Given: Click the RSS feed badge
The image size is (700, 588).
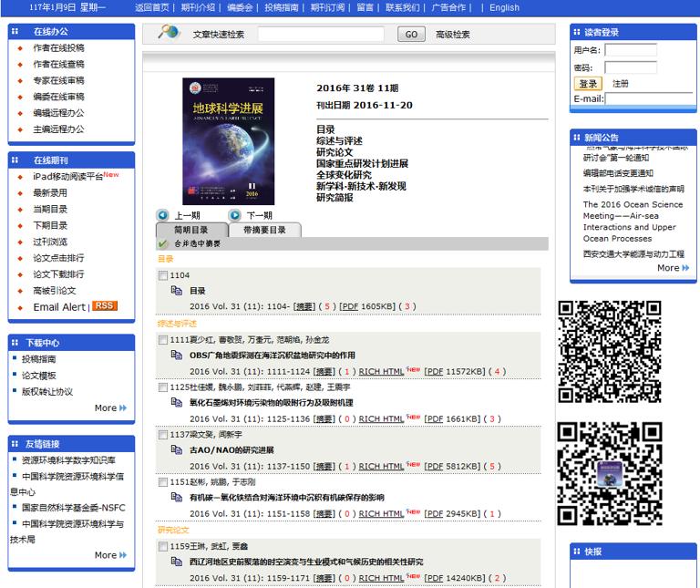Looking at the screenshot, I should click(x=105, y=306).
